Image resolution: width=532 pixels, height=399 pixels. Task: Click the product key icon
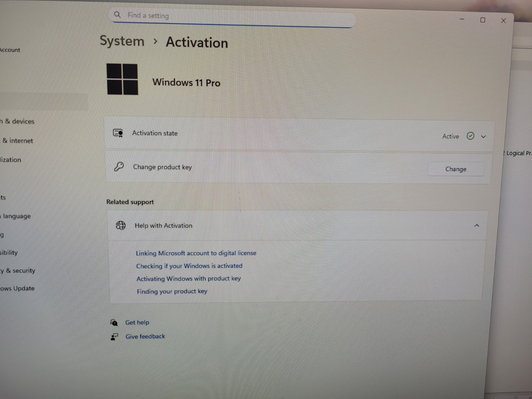coord(119,167)
